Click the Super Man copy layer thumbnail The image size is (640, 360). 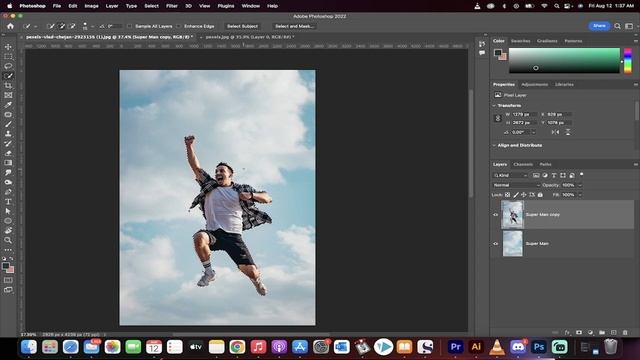tap(512, 215)
